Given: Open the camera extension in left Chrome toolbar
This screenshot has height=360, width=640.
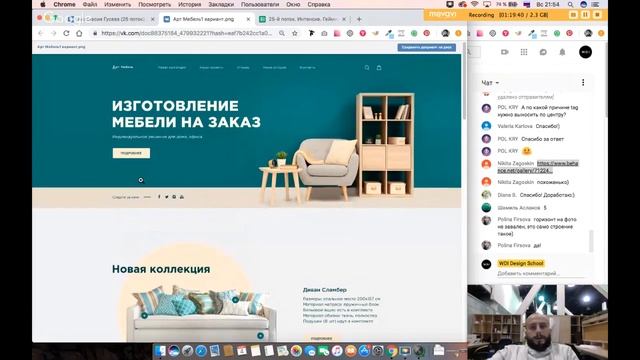Looking at the screenshot, I should (324, 33).
